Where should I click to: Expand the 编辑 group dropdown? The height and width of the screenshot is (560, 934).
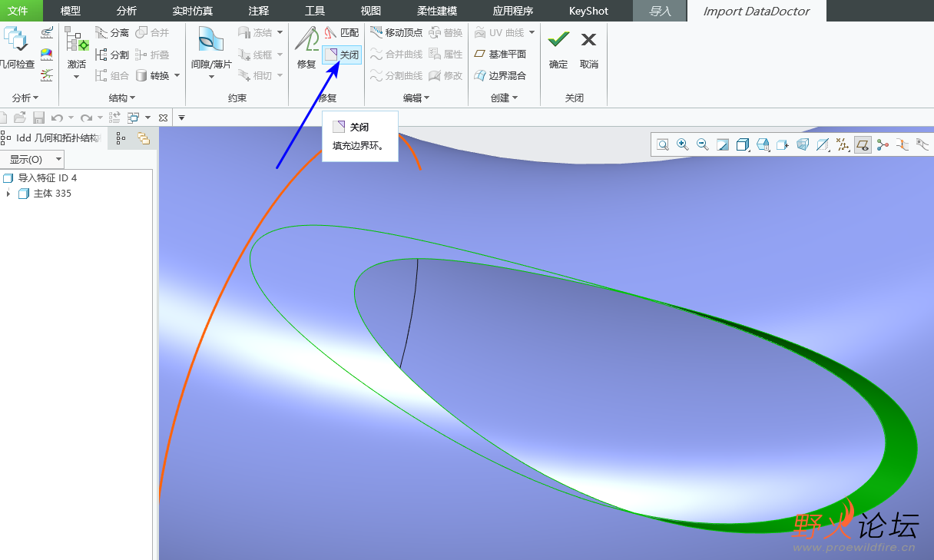click(x=416, y=98)
